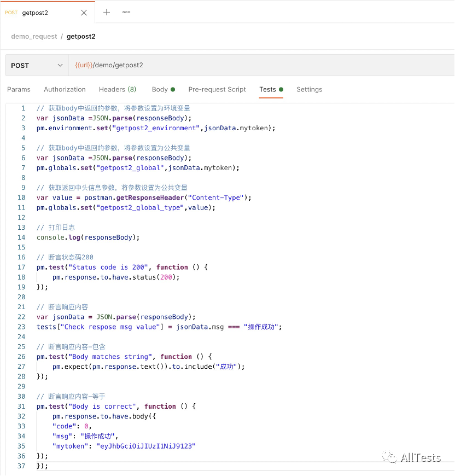Close the getpost2 request tab
The image size is (455, 476).
(x=84, y=13)
